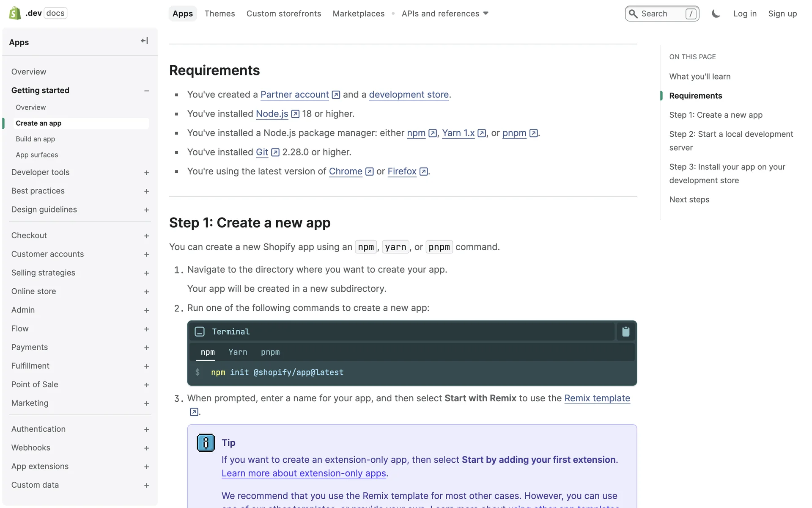812x508 pixels.
Task: Collapse the Apps sidebar panel
Action: (x=144, y=41)
